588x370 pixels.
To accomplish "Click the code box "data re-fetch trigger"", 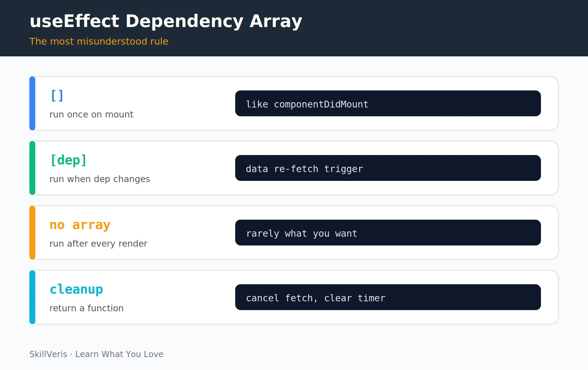I will [388, 168].
